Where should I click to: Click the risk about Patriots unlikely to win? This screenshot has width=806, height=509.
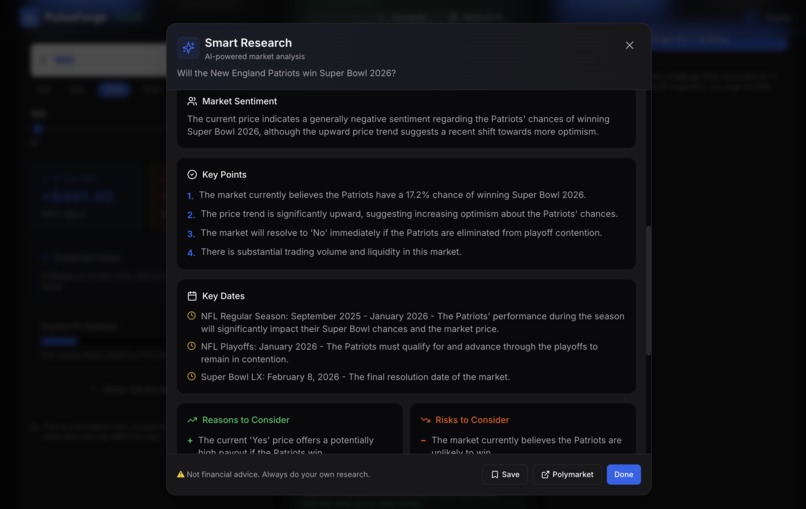[526, 446]
